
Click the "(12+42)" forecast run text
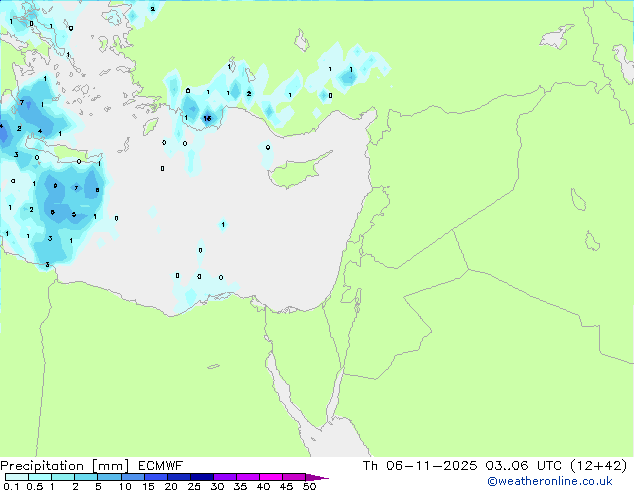point(598,466)
